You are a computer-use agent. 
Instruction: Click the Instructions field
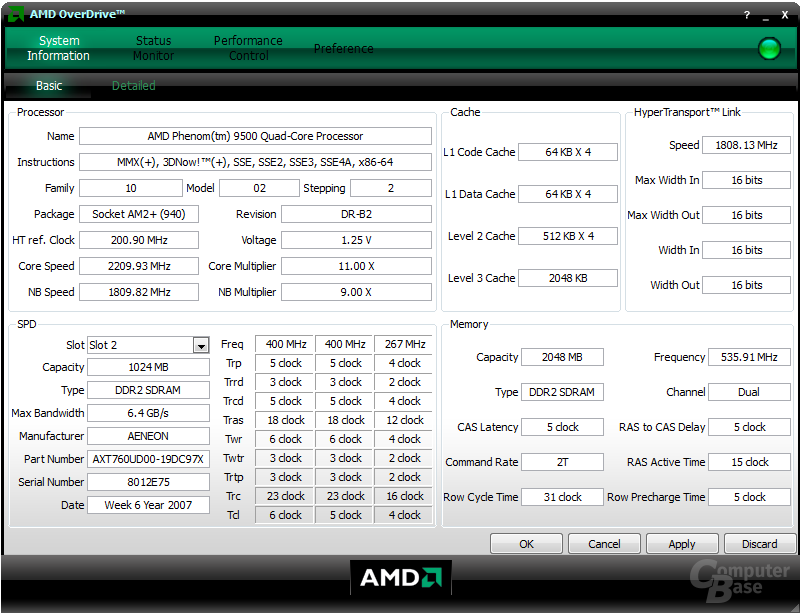pos(255,162)
